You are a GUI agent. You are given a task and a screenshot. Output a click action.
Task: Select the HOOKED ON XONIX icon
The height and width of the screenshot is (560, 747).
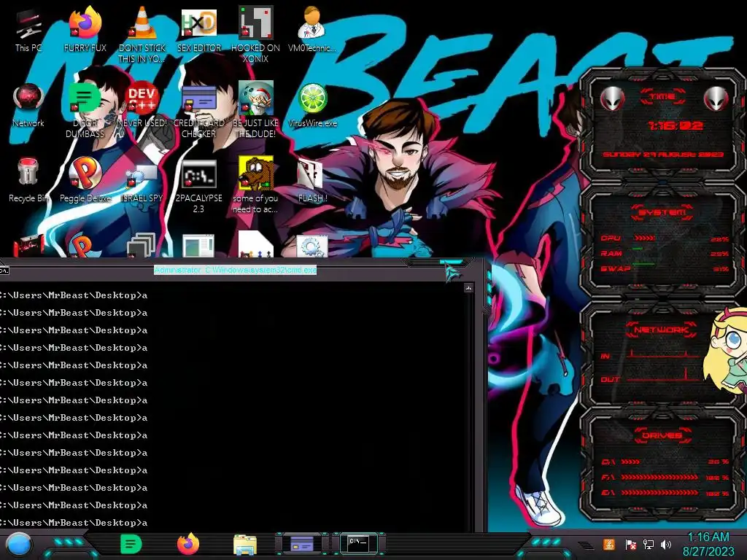(x=256, y=36)
